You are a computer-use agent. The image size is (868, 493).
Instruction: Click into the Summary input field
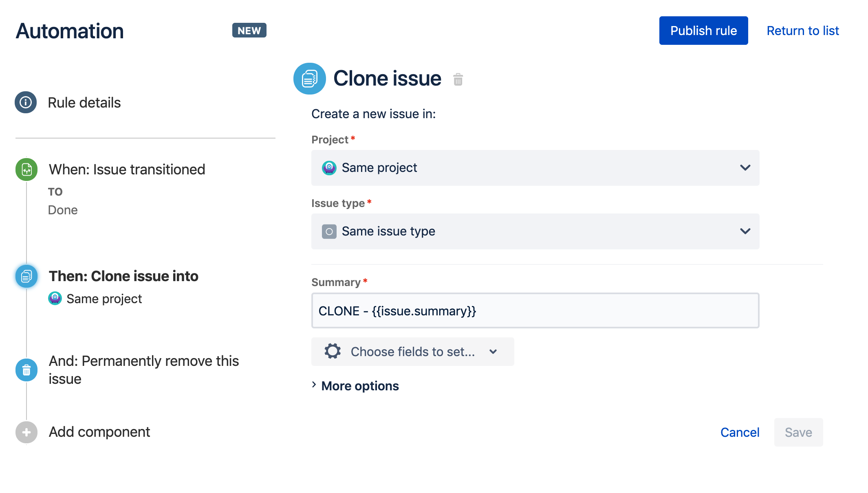(535, 310)
